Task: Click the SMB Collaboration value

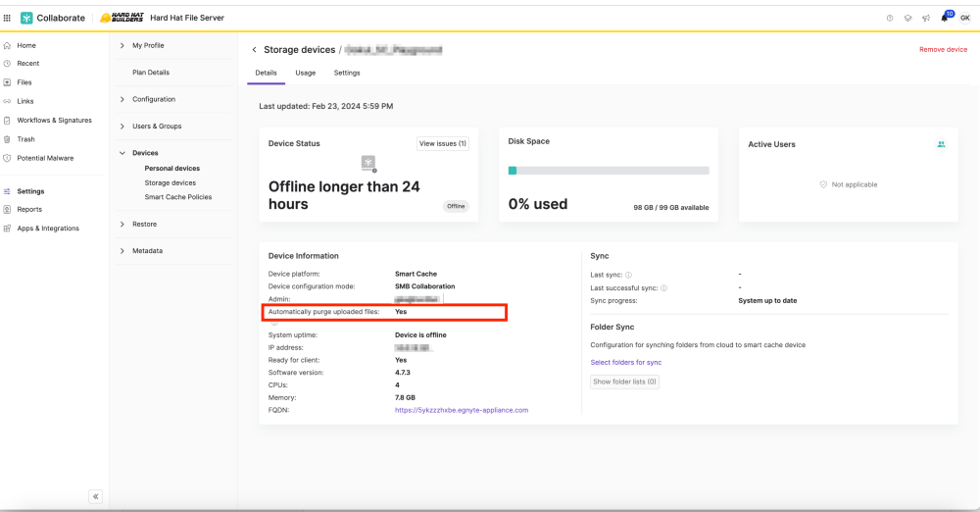Action: tap(425, 286)
